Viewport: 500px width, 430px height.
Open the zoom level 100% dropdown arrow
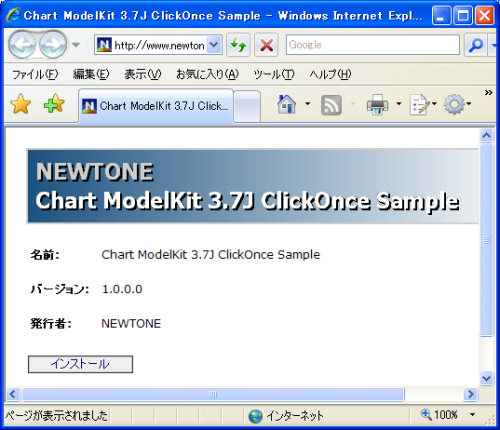pyautogui.click(x=472, y=415)
